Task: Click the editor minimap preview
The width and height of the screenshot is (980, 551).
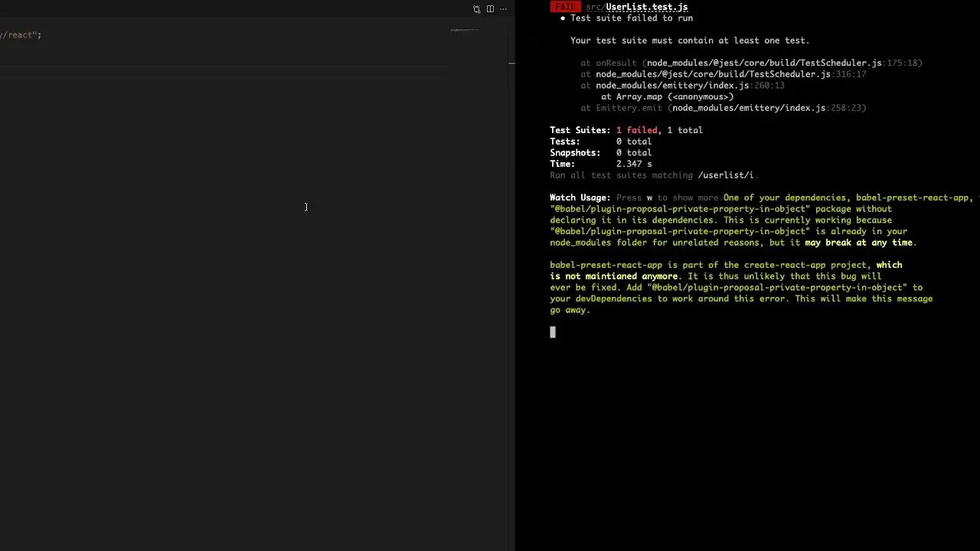Action: point(464,31)
